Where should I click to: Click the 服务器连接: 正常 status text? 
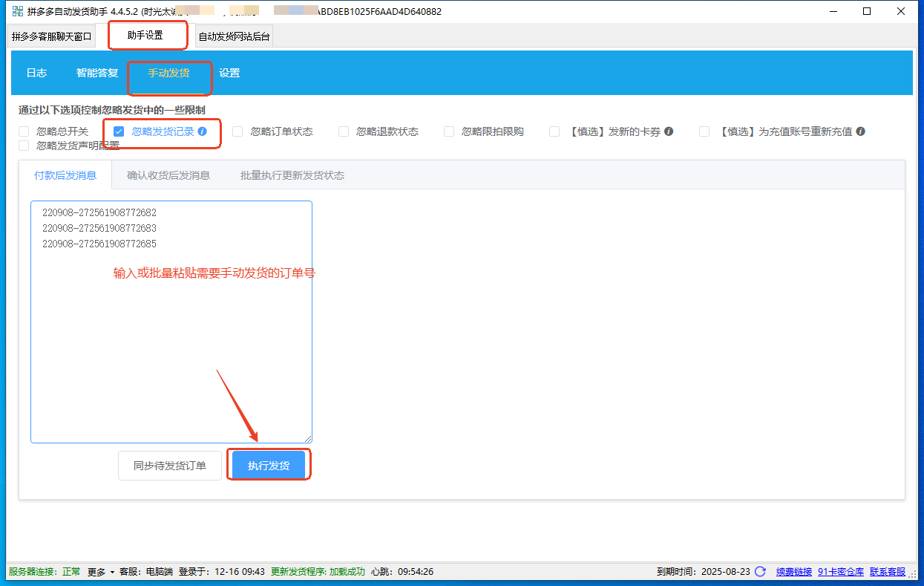pos(45,571)
